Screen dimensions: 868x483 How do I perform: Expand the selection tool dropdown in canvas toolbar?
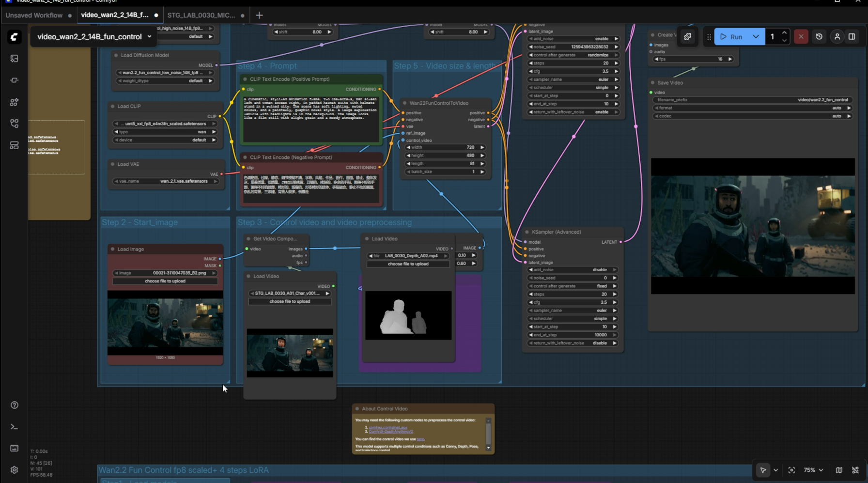tap(775, 470)
